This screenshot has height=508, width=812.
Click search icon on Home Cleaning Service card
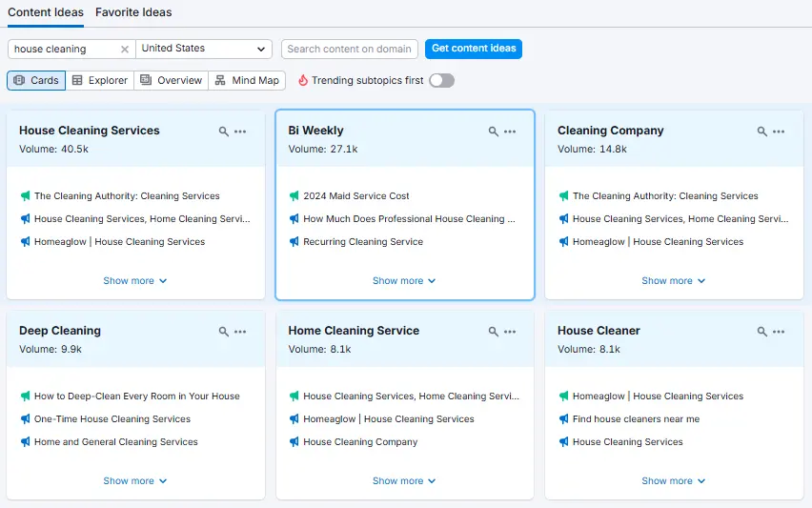(x=494, y=332)
